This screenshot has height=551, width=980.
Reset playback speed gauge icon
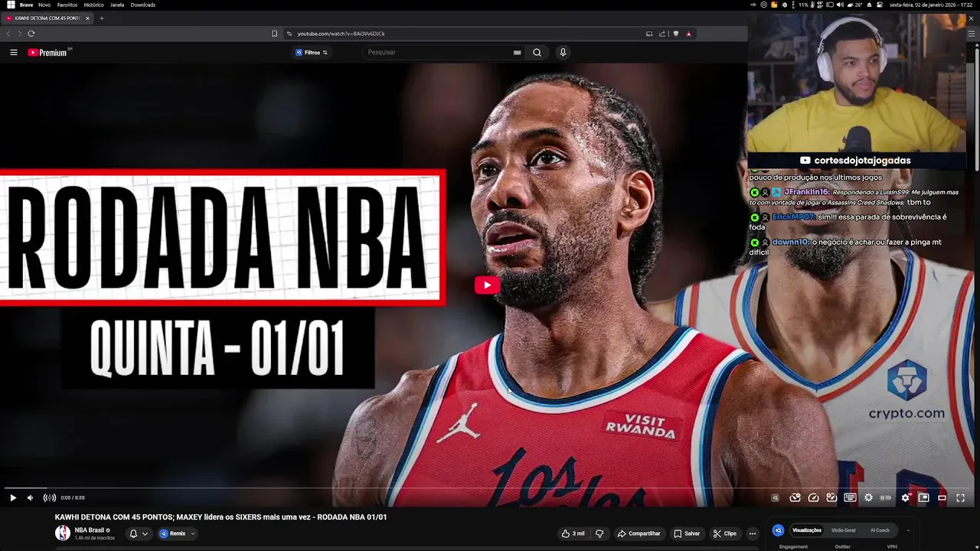[813, 497]
